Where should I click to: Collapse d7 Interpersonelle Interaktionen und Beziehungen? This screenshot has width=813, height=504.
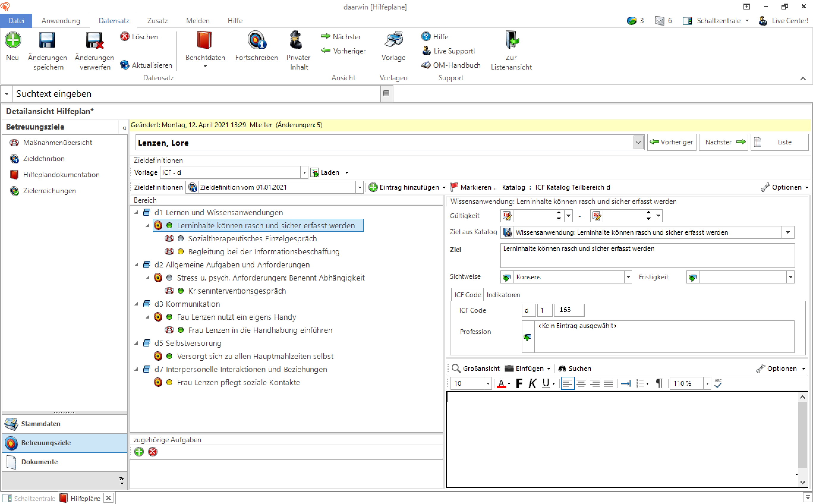tap(136, 369)
